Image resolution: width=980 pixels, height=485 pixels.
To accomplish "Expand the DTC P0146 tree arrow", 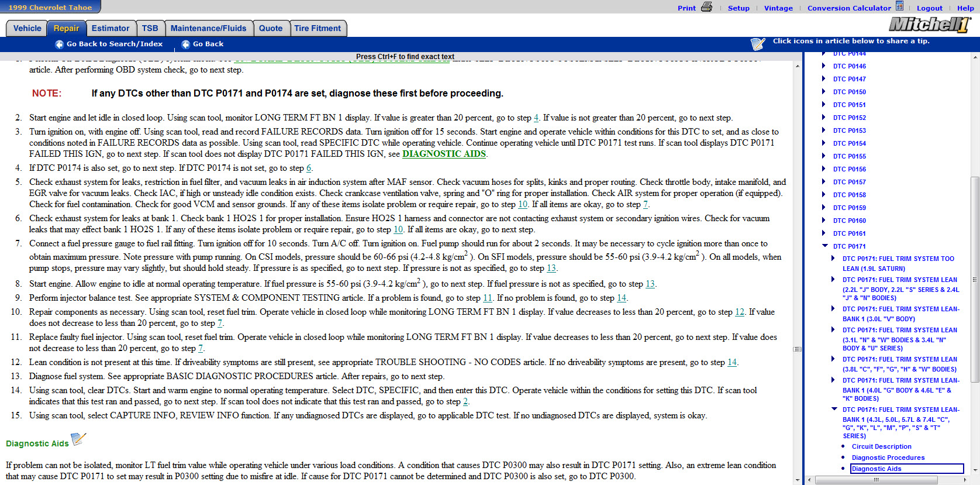I will click(824, 66).
